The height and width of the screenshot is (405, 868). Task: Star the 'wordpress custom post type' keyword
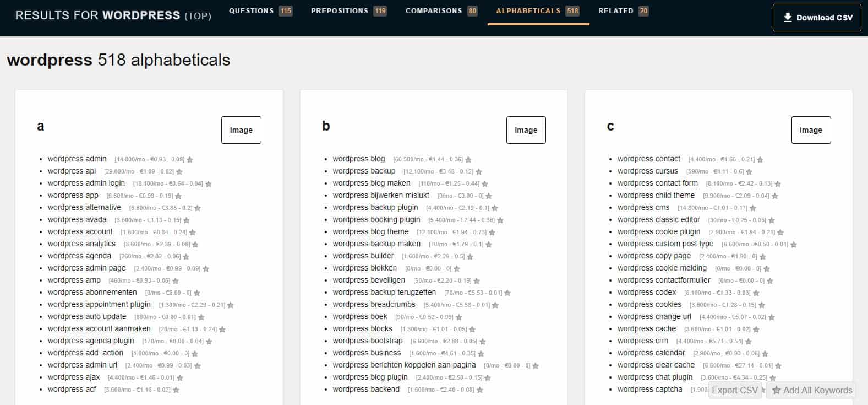tap(794, 245)
